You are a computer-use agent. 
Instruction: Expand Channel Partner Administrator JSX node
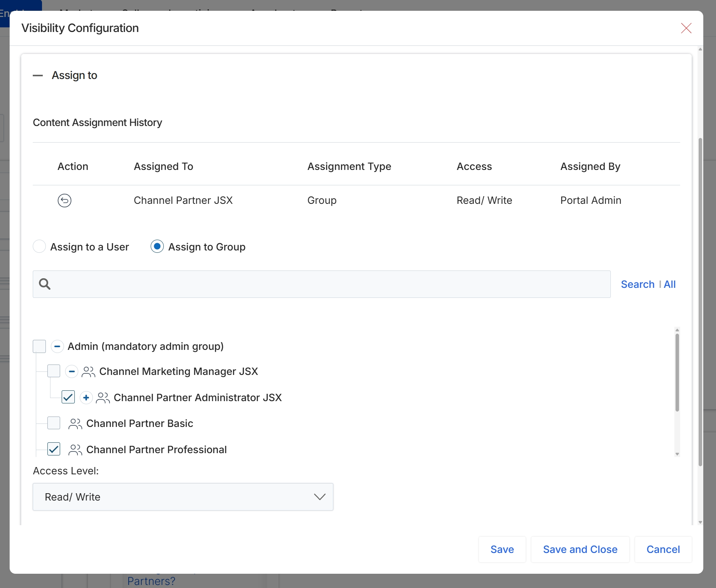pos(86,397)
